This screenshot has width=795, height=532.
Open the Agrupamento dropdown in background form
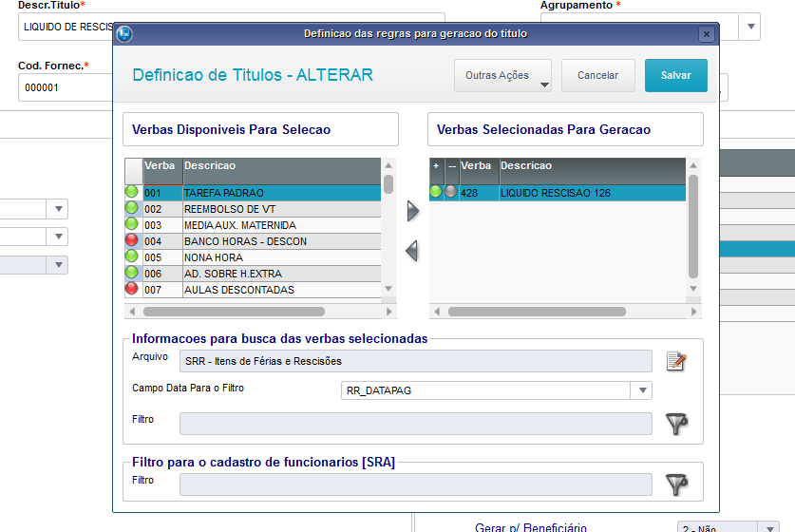751,27
